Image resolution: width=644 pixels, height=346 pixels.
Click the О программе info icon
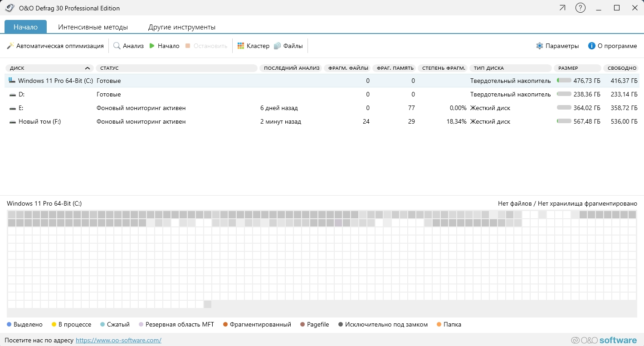(x=591, y=46)
